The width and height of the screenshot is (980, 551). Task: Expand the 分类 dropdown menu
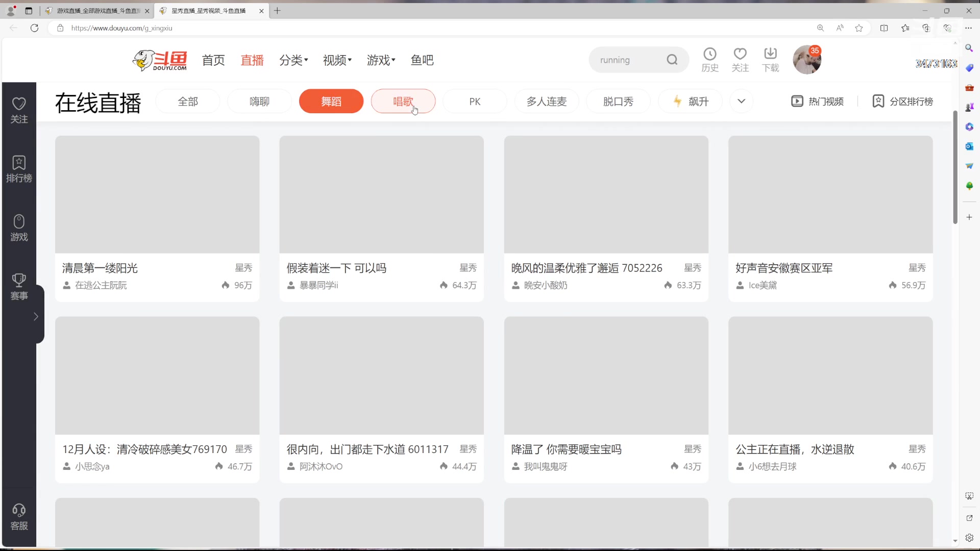[x=293, y=60]
